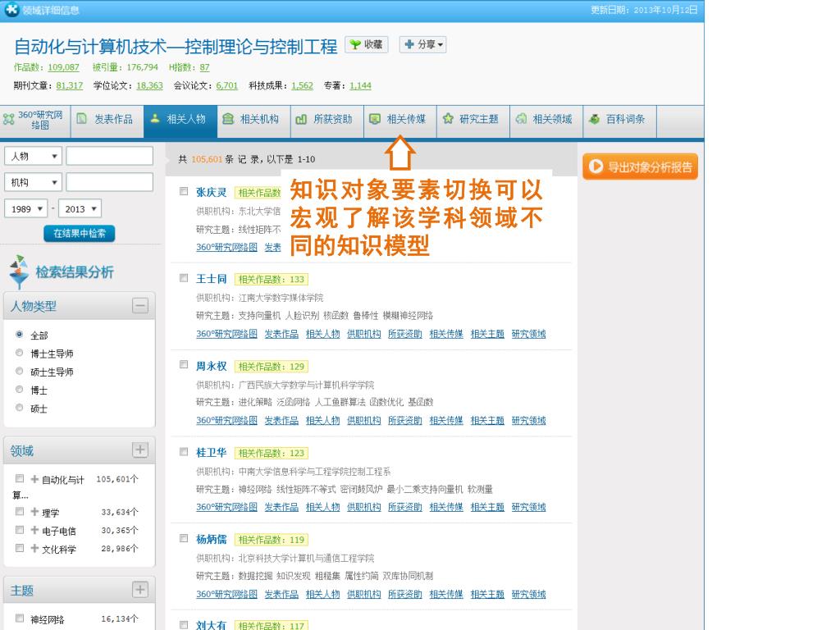840x630 pixels.
Task: Open the 机构 search type dropdown
Action: 33,182
